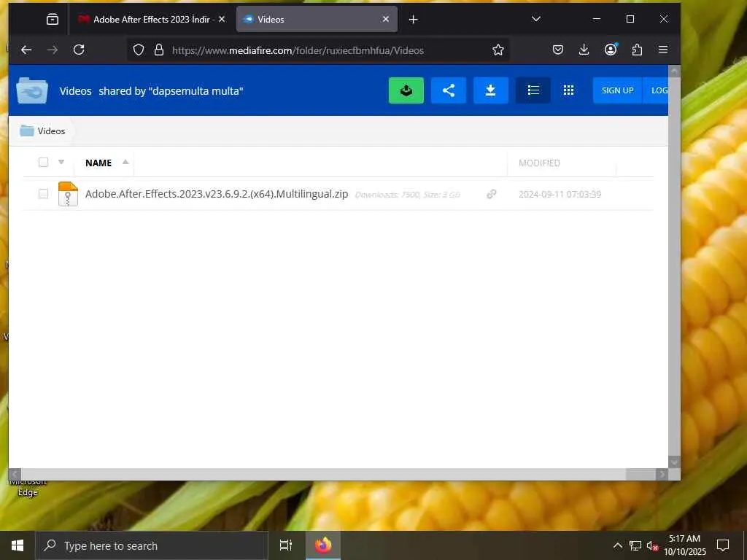Open Firefox View tab list icon
The height and width of the screenshot is (560, 747).
click(x=53, y=19)
